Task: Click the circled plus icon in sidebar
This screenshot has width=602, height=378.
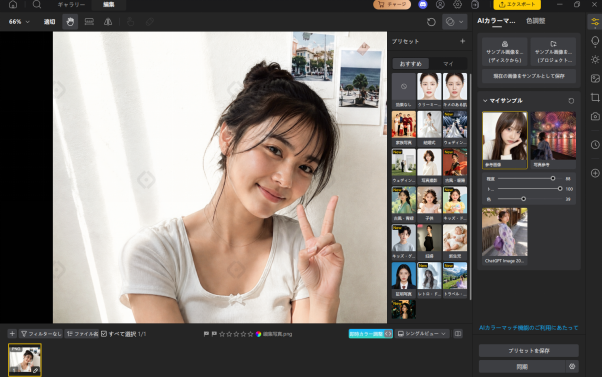Action: [x=595, y=173]
